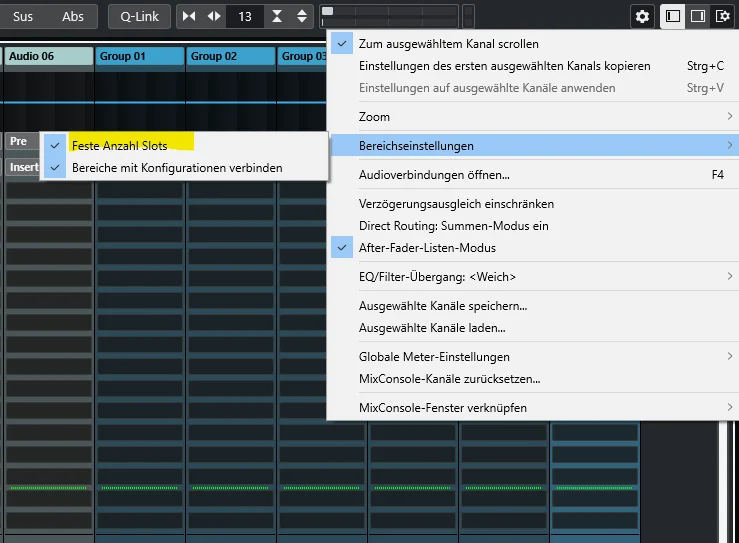The image size is (739, 543).
Task: Uncheck Bereiche mit Konfigurationen verbinden
Action: pyautogui.click(x=184, y=168)
